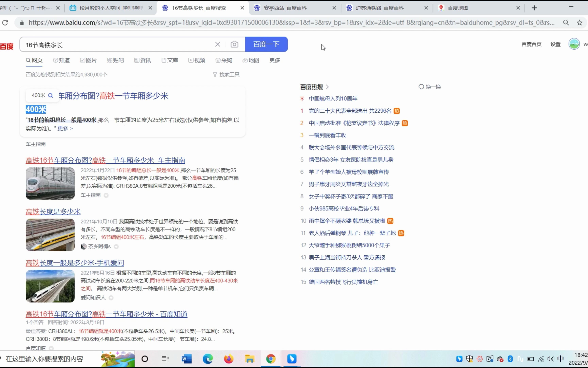
Task: Expand the answer with 更多 >
Action: (65, 128)
